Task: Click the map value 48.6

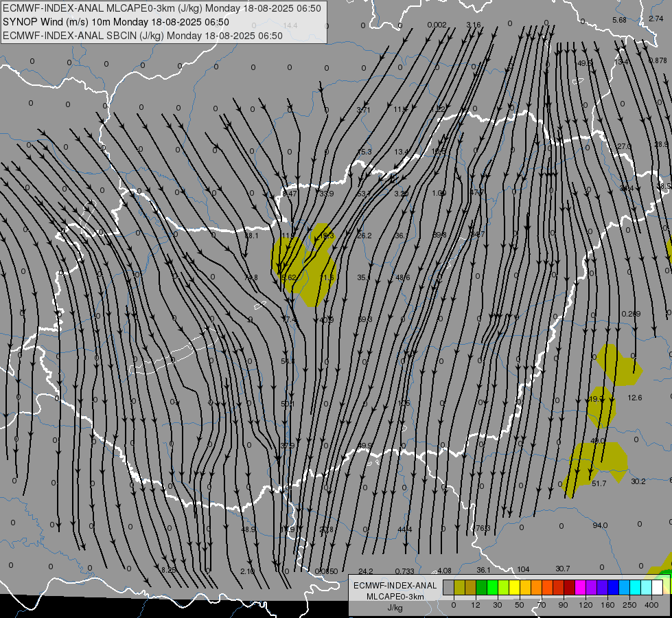Action: 402,277
